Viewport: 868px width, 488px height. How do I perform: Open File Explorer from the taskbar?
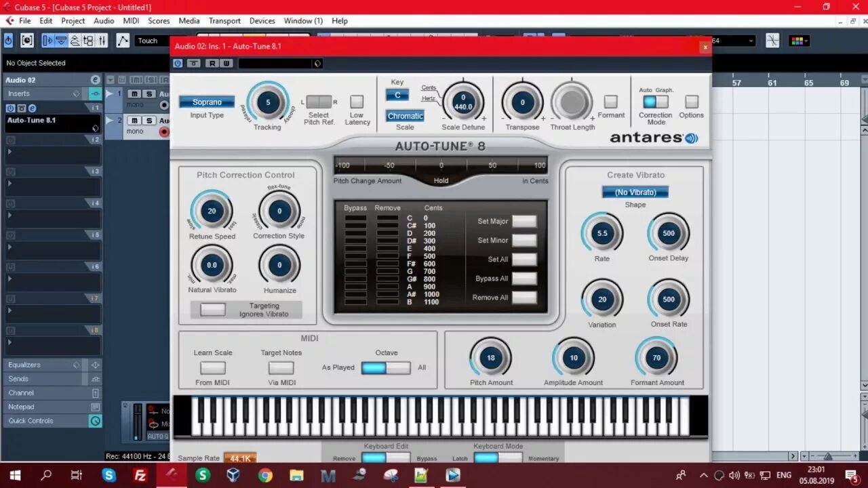[x=296, y=475]
